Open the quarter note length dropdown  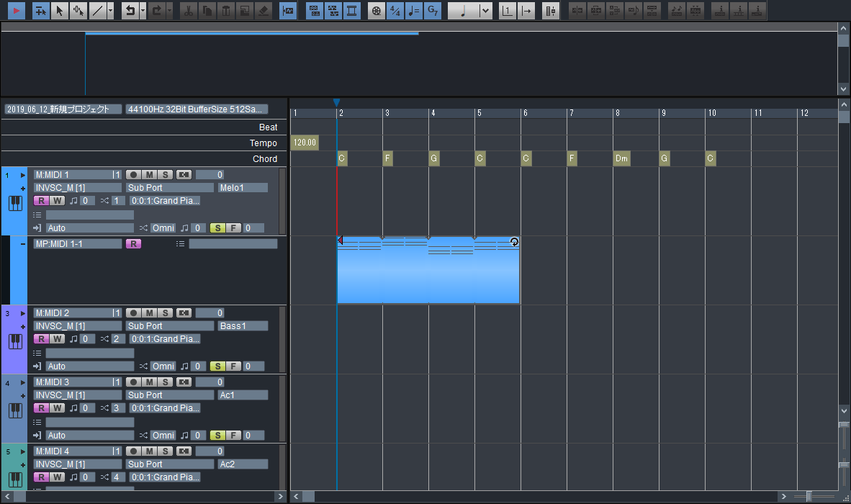485,11
